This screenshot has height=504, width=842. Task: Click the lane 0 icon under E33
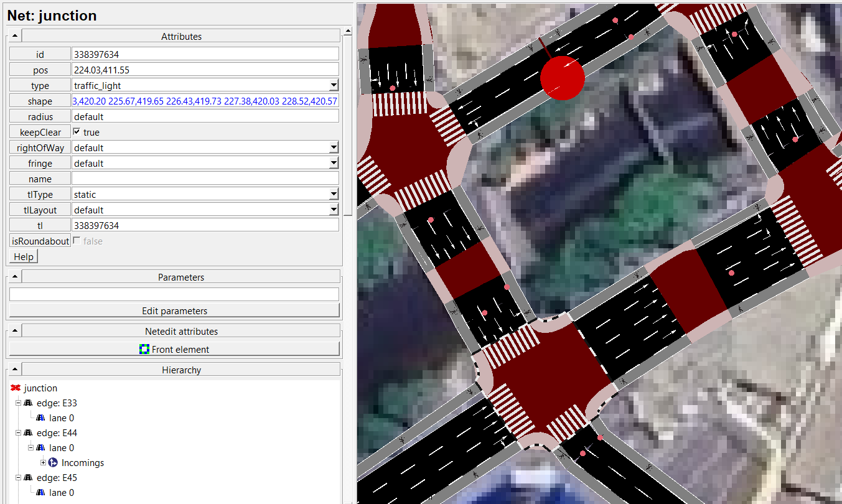coord(40,418)
